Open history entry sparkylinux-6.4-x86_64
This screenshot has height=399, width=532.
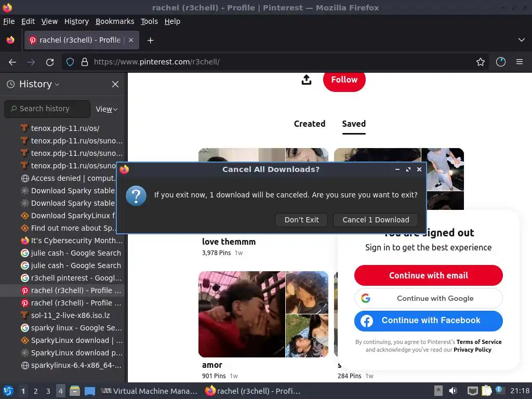pos(62,365)
